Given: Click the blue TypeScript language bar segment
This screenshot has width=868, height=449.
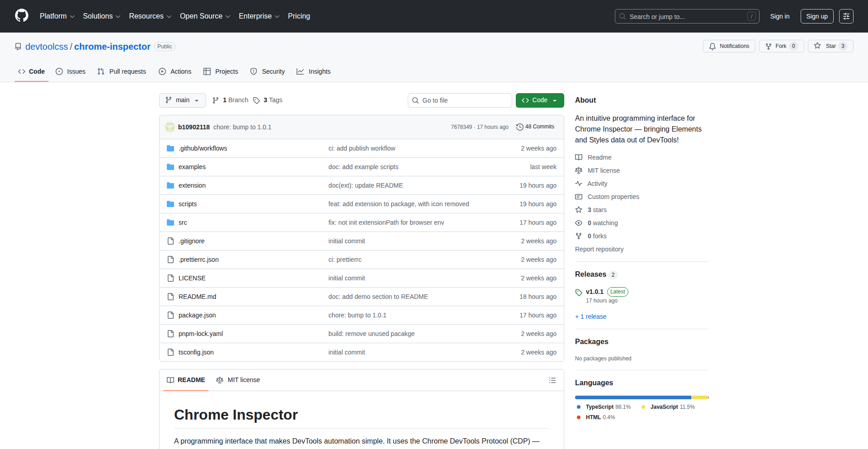Looking at the screenshot, I should 632,397.
